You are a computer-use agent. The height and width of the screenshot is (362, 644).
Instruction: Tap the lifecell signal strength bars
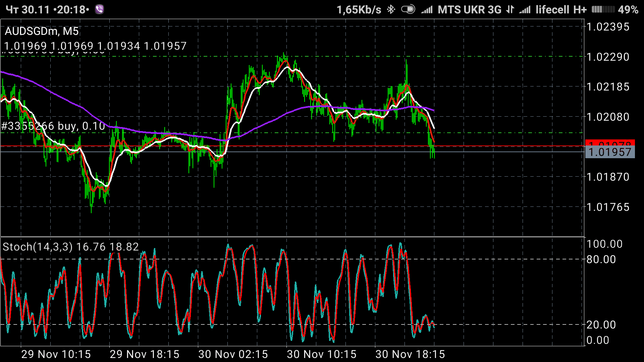coord(525,9)
